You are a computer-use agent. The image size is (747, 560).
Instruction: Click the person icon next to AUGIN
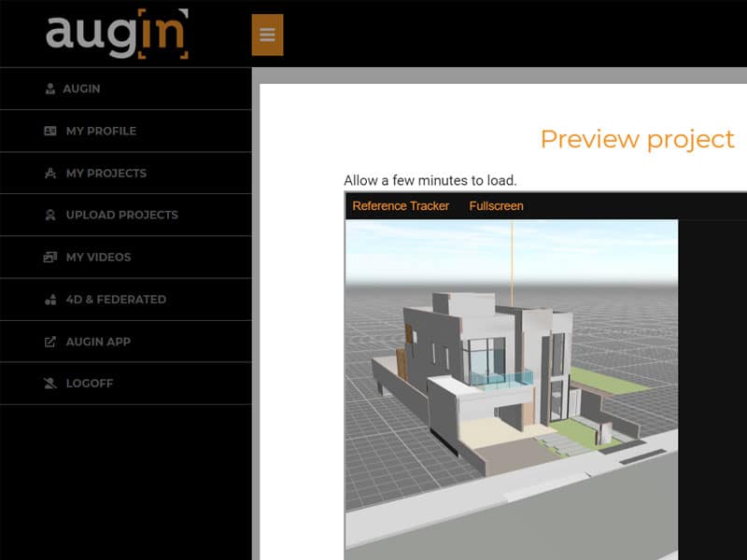(x=50, y=89)
